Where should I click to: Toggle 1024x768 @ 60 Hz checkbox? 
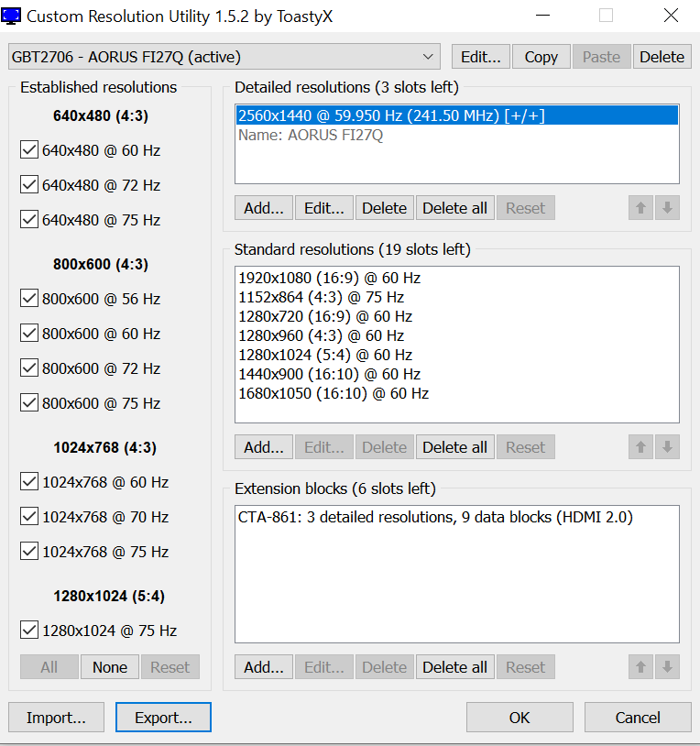click(29, 481)
